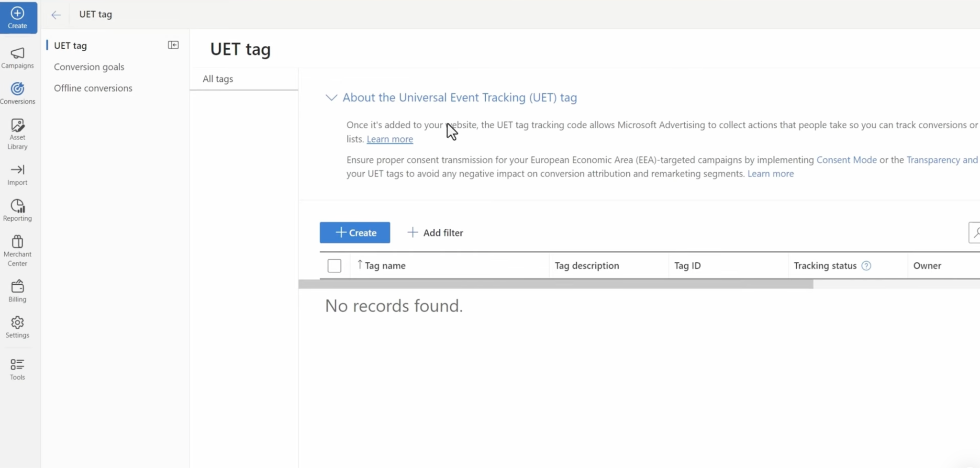Screen dimensions: 980x468
Task: Select all tags checkbox in table header
Action: [334, 266]
